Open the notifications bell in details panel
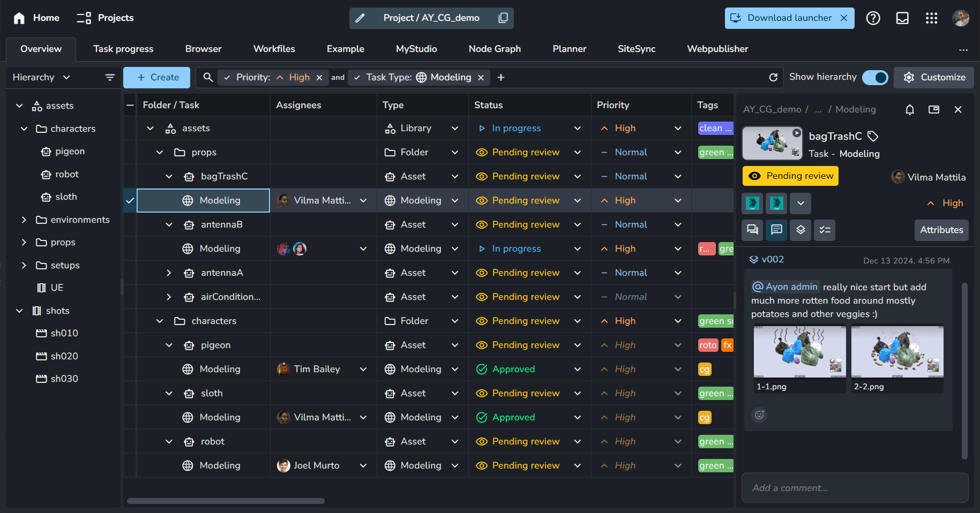The width and height of the screenshot is (980, 513). tap(909, 110)
